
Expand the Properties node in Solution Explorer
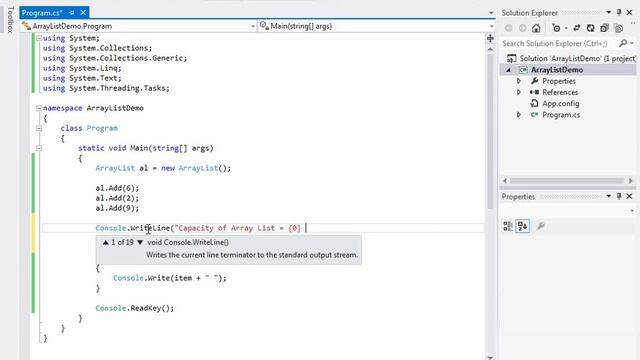[519, 81]
